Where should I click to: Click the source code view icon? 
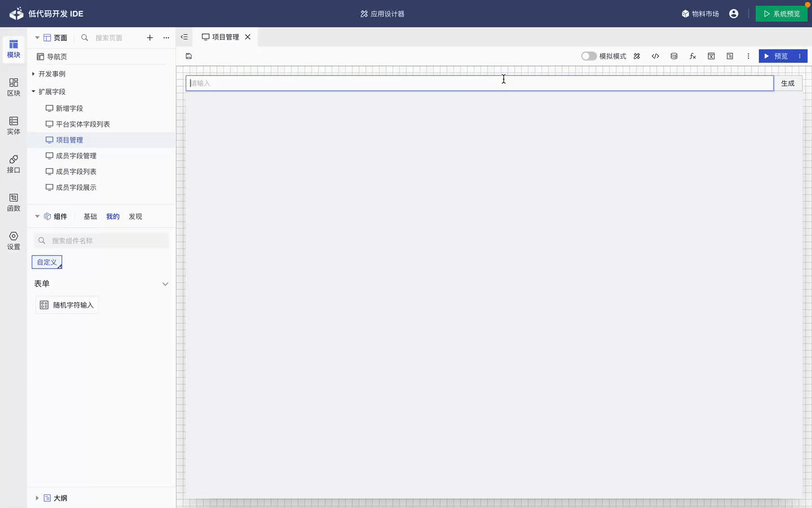655,56
